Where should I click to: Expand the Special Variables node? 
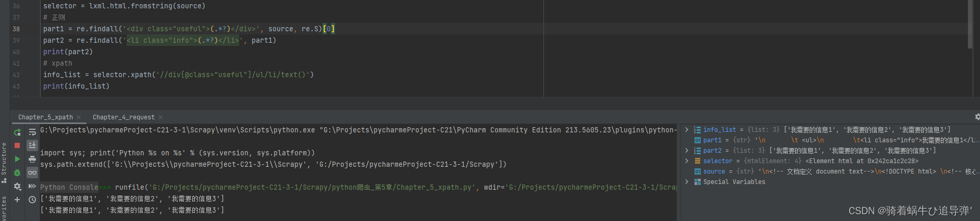point(687,182)
